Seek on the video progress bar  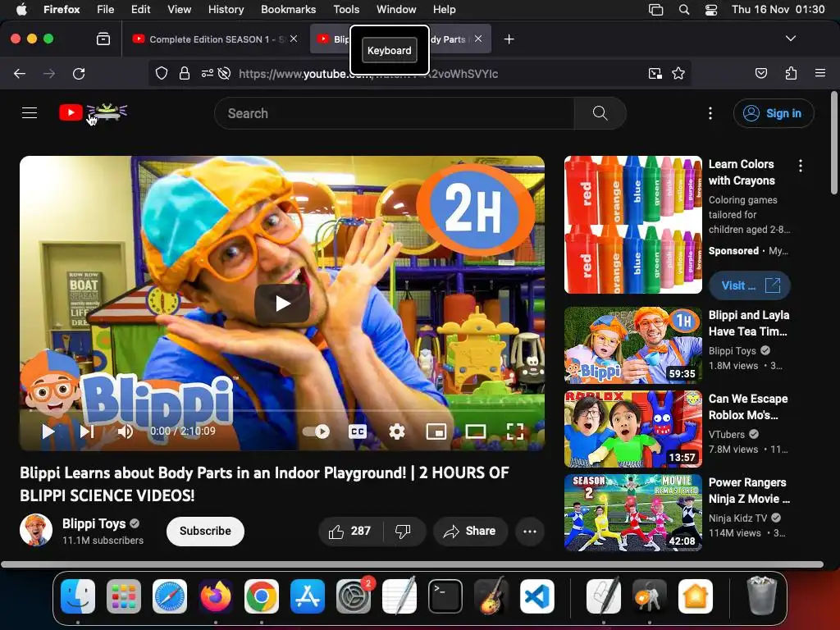click(x=282, y=412)
